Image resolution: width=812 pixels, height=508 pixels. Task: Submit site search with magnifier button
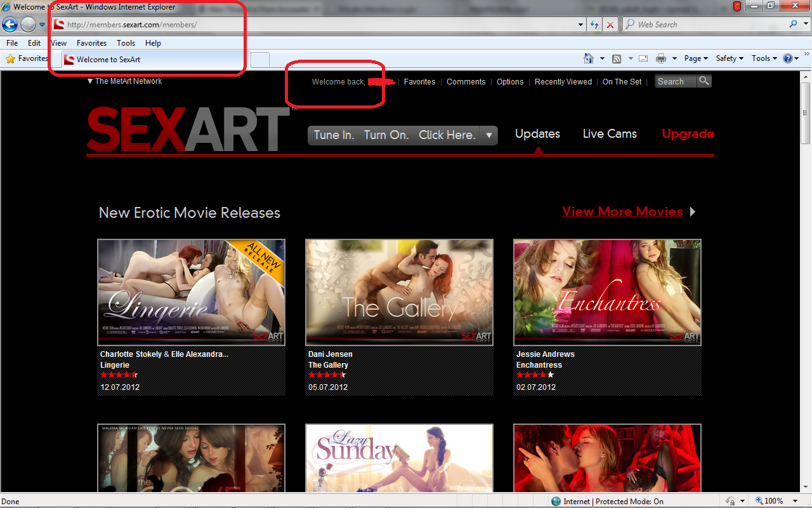[x=704, y=81]
